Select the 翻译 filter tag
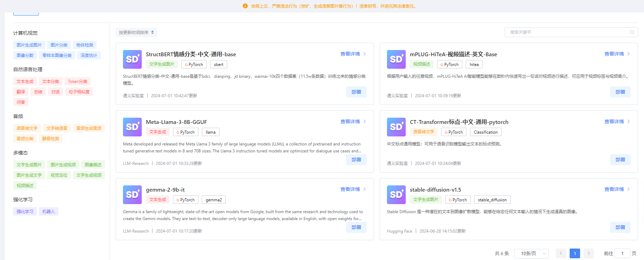The image size is (644, 260). [x=21, y=92]
